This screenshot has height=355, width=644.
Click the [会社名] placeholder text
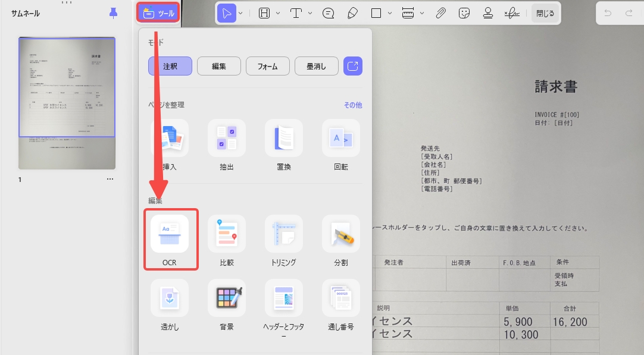coord(433,165)
